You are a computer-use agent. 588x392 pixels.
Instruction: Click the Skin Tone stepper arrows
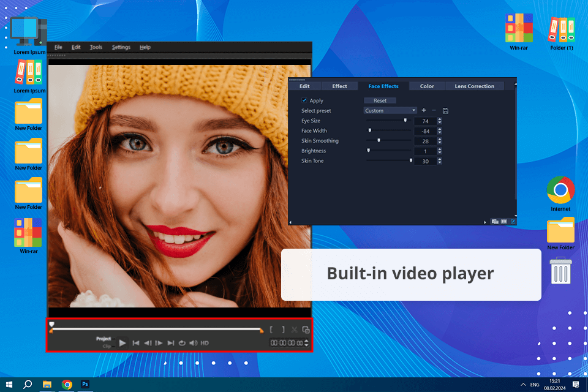pos(440,161)
